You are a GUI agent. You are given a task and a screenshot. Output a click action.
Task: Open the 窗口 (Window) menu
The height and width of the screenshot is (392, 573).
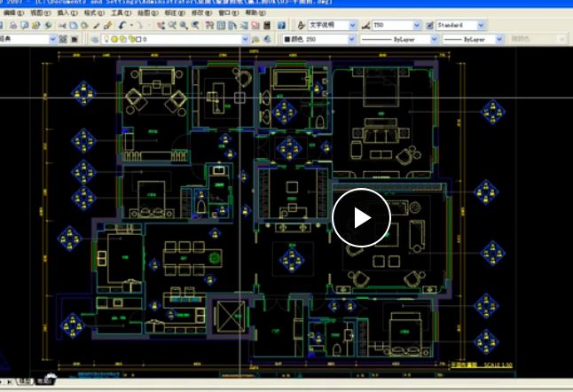(228, 12)
